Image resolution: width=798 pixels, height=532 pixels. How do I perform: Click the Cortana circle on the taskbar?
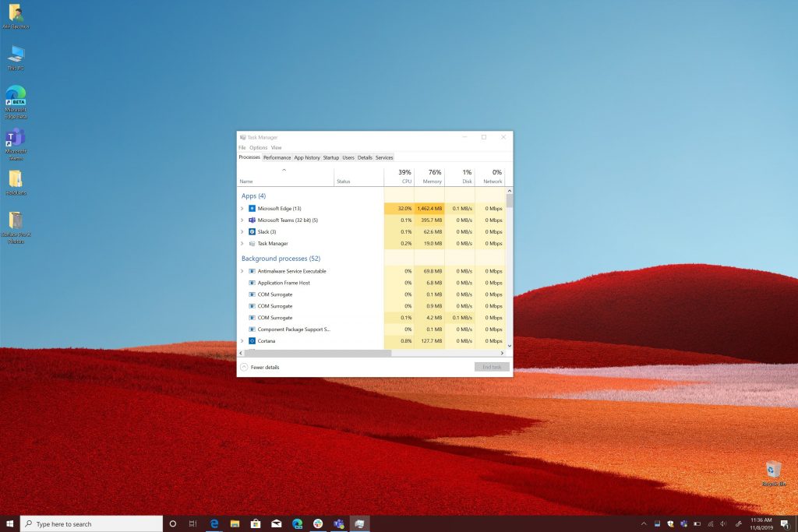click(x=173, y=524)
